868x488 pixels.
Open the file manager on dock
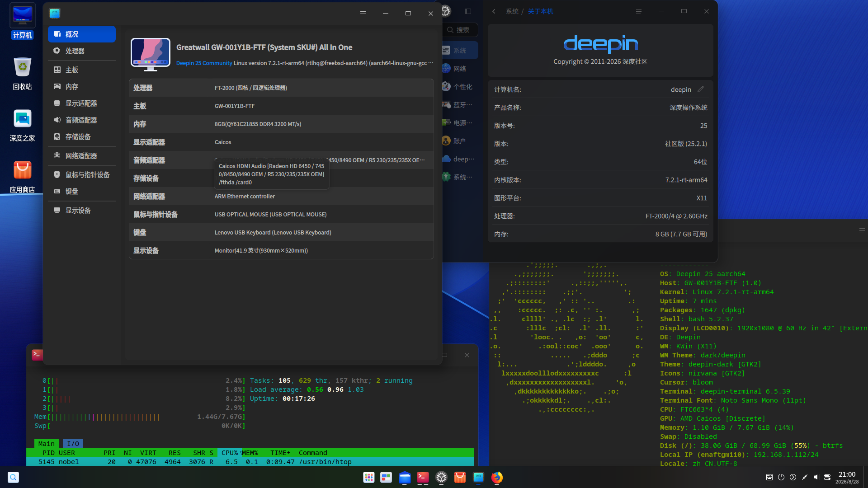pyautogui.click(x=405, y=477)
